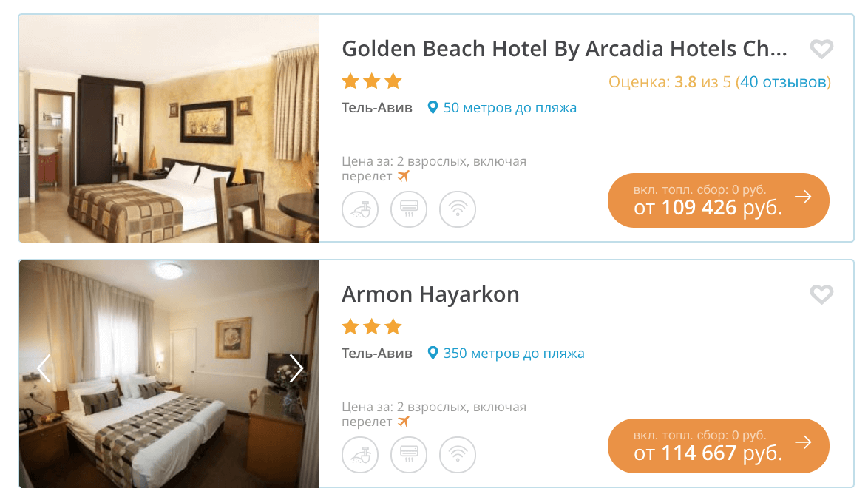This screenshot has height=497, width=868.
Task: Click the three-star rating of Armon Hayarkon
Action: [372, 326]
